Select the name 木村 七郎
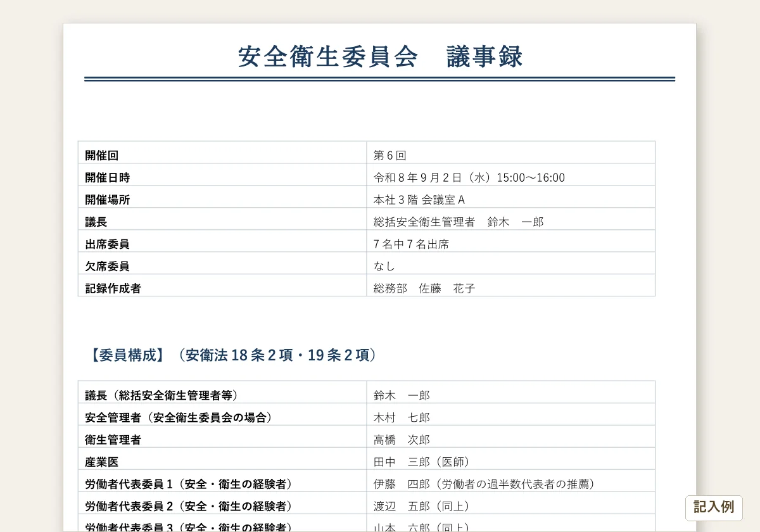The width and height of the screenshot is (760, 532). click(402, 417)
